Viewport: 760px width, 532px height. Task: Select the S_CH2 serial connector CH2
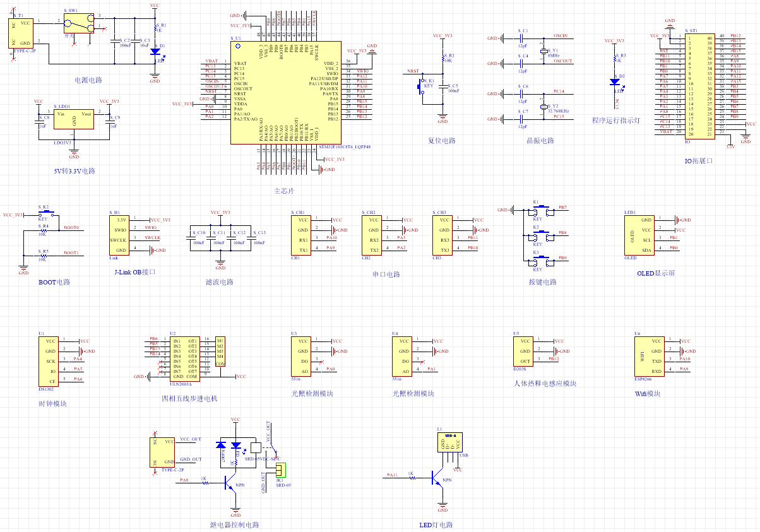point(373,235)
